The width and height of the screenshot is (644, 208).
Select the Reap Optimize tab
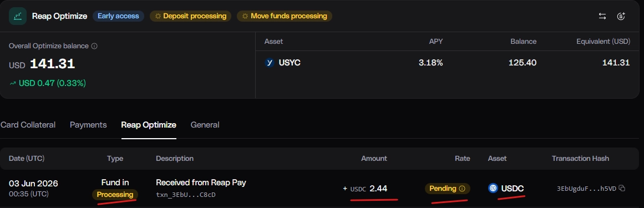[149, 125]
